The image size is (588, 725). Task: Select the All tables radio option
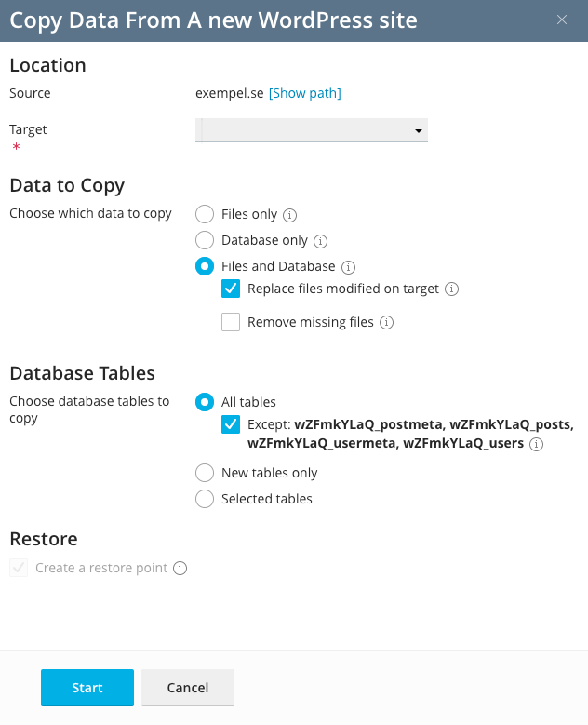click(205, 402)
